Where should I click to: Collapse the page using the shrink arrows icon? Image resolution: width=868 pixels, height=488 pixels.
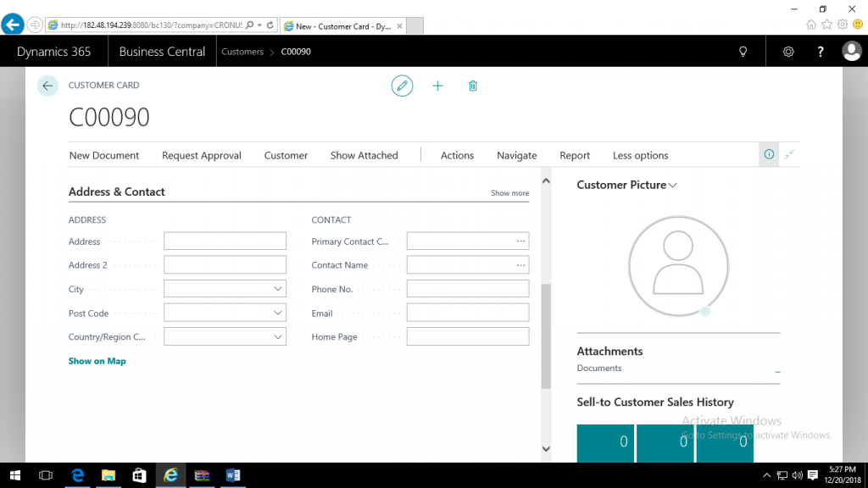789,155
